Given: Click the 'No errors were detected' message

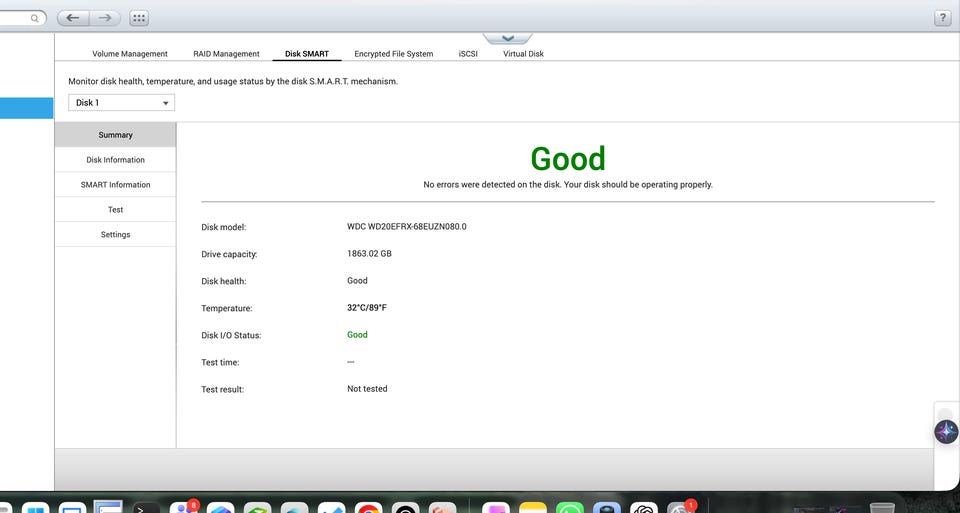Looking at the screenshot, I should (568, 184).
